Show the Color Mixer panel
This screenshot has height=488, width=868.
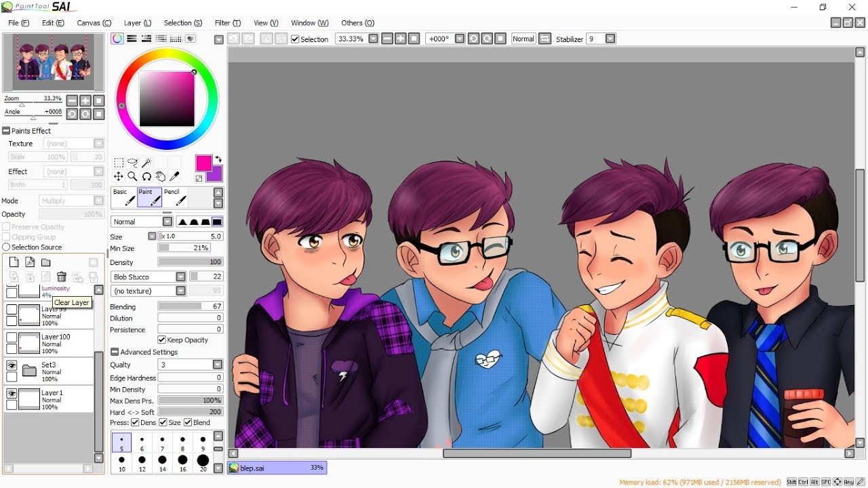coord(161,39)
